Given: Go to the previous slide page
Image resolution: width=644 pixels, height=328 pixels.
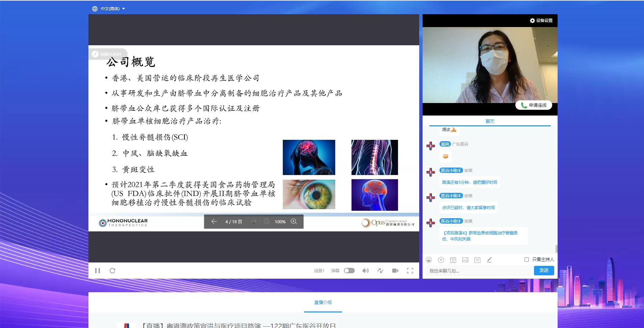Looking at the screenshot, I should point(214,222).
